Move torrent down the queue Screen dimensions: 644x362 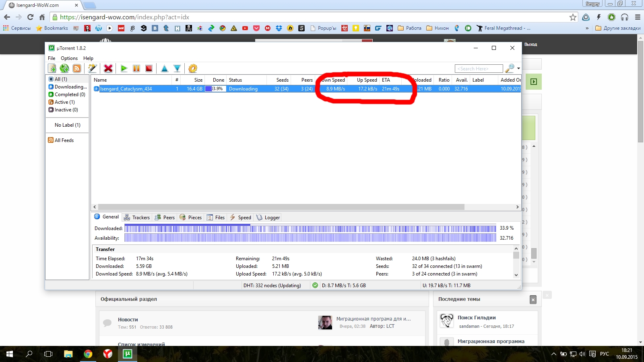177,68
